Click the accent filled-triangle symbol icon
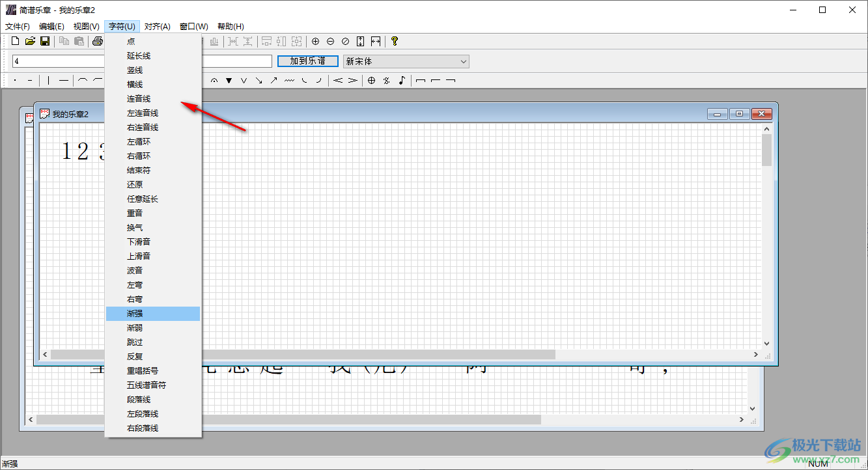The image size is (868, 470). (x=229, y=81)
